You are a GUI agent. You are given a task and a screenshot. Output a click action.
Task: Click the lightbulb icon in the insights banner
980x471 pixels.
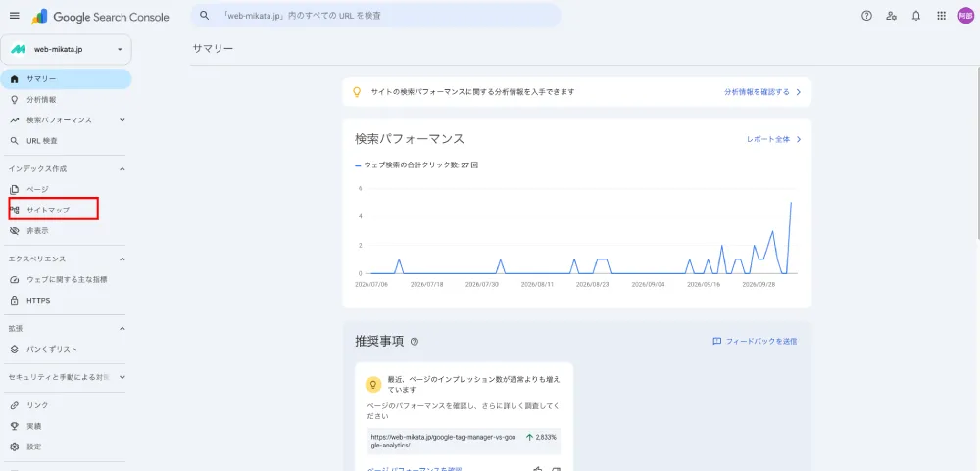click(358, 92)
